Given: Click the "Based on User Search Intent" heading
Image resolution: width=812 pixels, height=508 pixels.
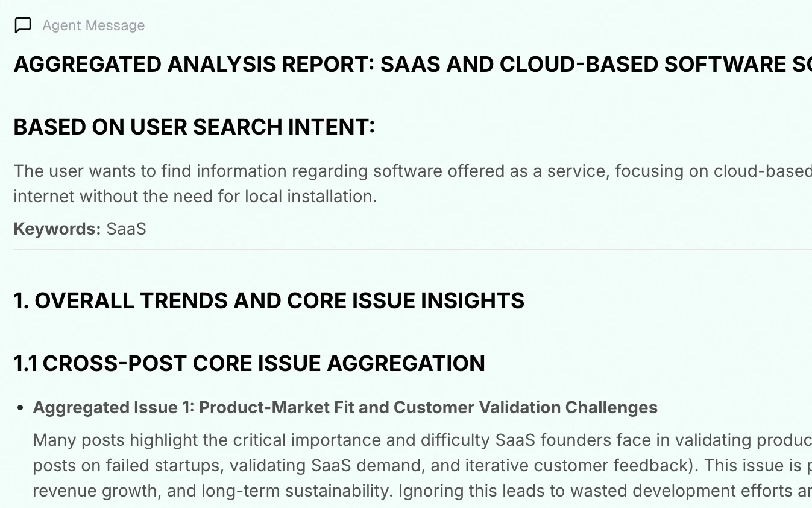Looking at the screenshot, I should coord(194,127).
